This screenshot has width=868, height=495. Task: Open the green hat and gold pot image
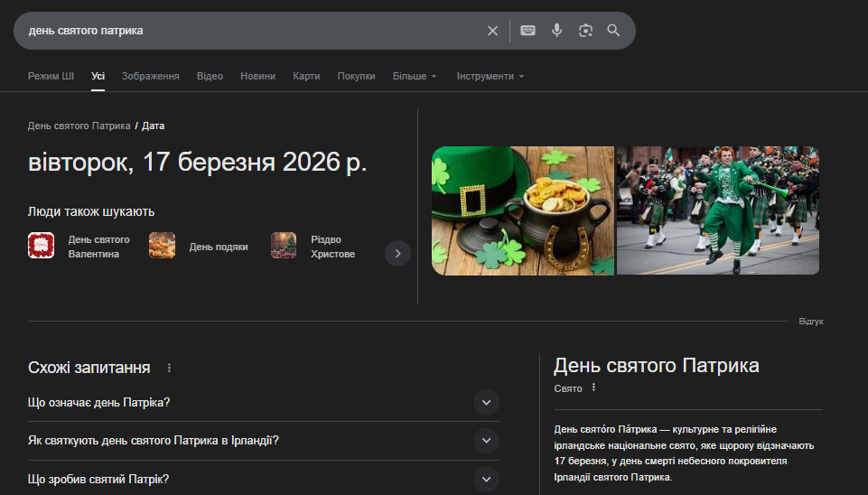pyautogui.click(x=523, y=210)
